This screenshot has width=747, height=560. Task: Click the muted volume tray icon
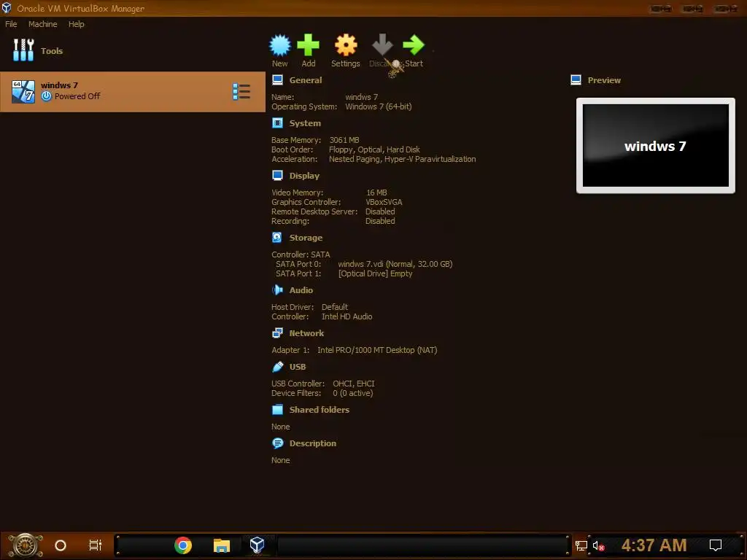(x=598, y=545)
